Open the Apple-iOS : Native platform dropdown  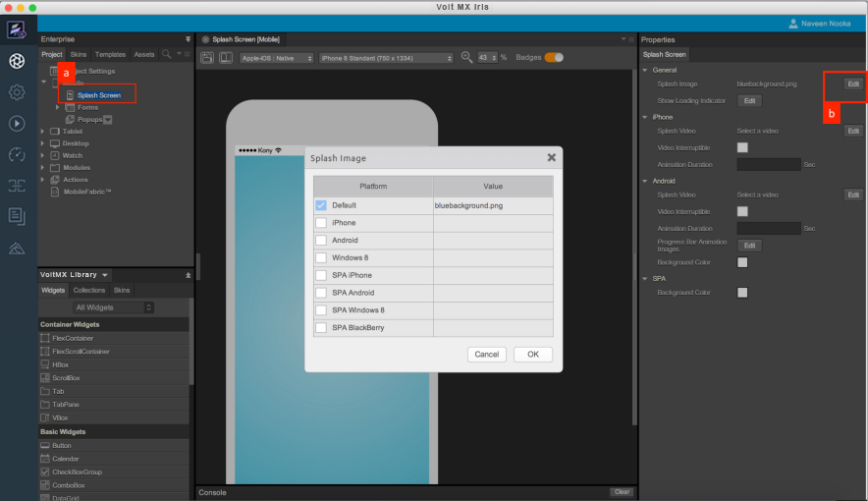point(277,58)
